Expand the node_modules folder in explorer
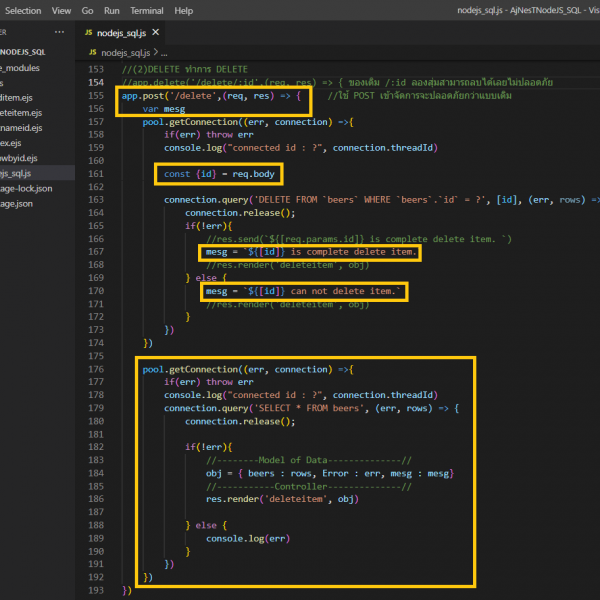Viewport: 600px width, 600px height. click(x=22, y=68)
